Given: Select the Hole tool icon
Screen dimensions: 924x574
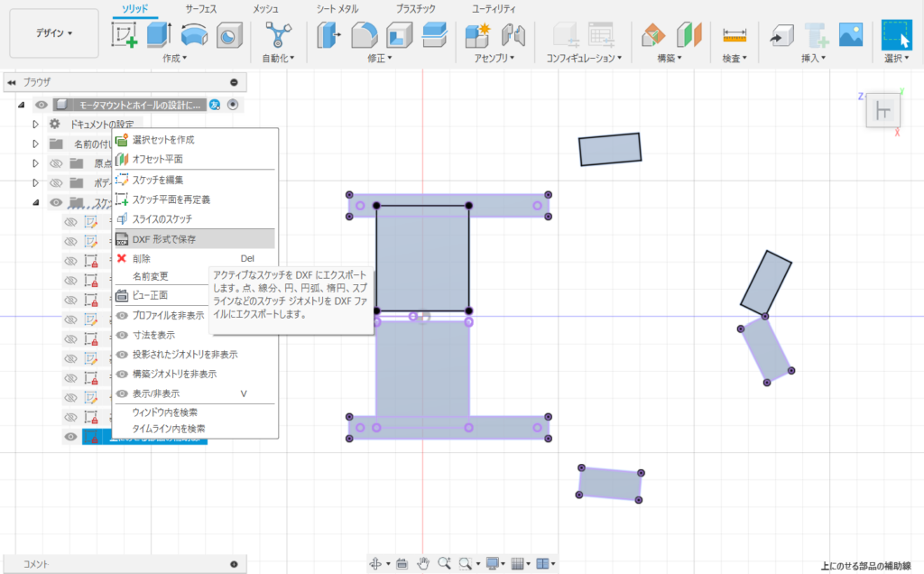Looking at the screenshot, I should point(229,35).
